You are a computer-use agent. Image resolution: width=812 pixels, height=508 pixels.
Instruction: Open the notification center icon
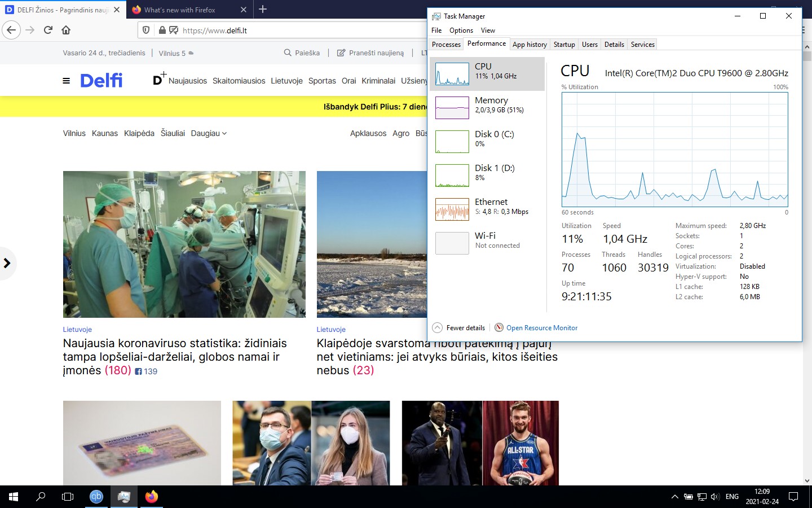[x=793, y=497]
